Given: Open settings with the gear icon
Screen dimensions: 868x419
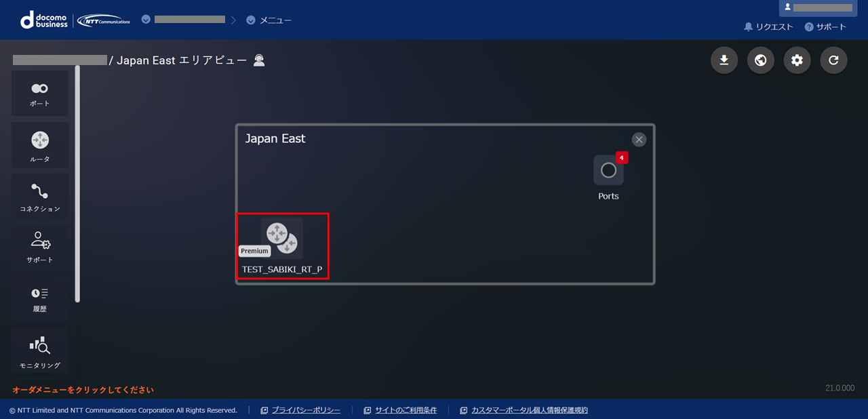Looking at the screenshot, I should [797, 60].
